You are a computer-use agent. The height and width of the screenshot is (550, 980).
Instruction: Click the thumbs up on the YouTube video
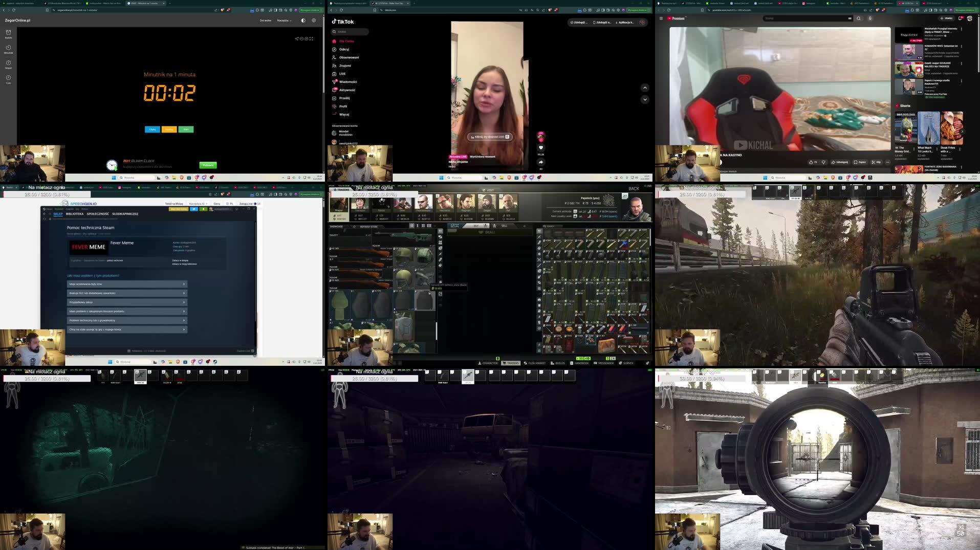tap(812, 162)
